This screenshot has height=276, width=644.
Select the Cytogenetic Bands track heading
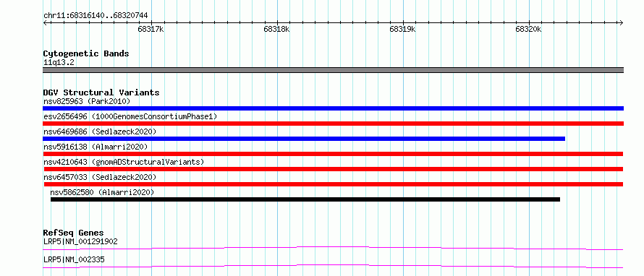pyautogui.click(x=86, y=53)
